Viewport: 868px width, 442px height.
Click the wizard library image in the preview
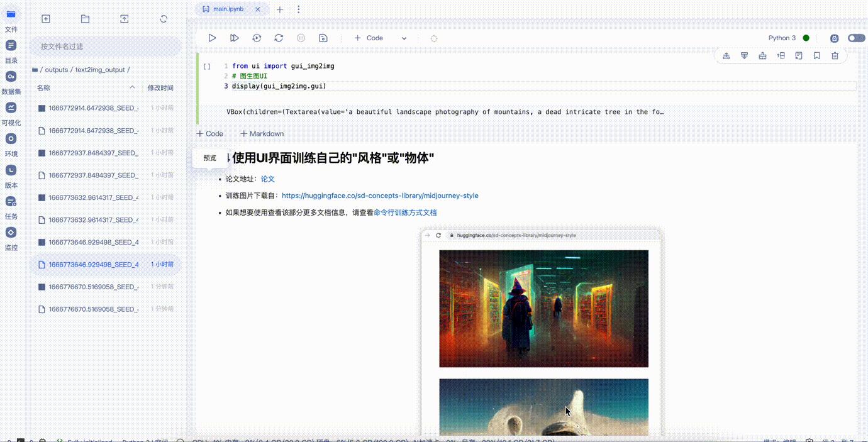tap(543, 309)
